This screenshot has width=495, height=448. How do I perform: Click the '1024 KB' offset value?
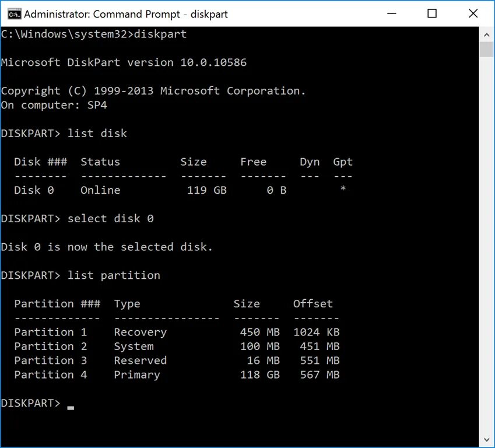pos(317,332)
